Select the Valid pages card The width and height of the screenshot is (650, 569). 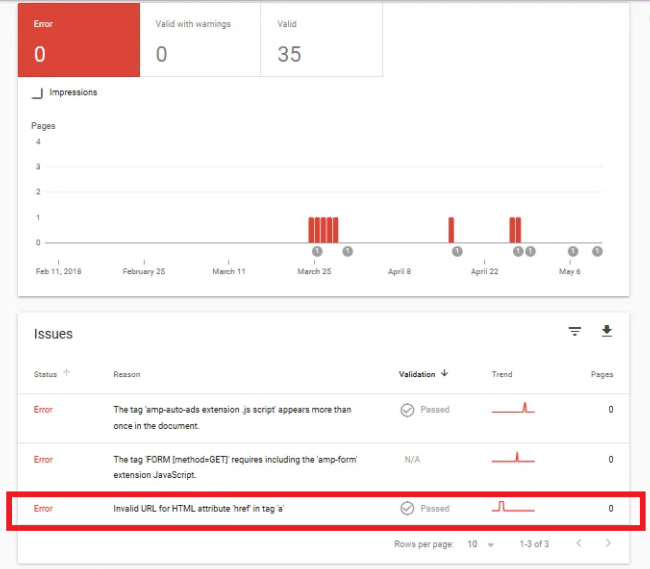(321, 40)
